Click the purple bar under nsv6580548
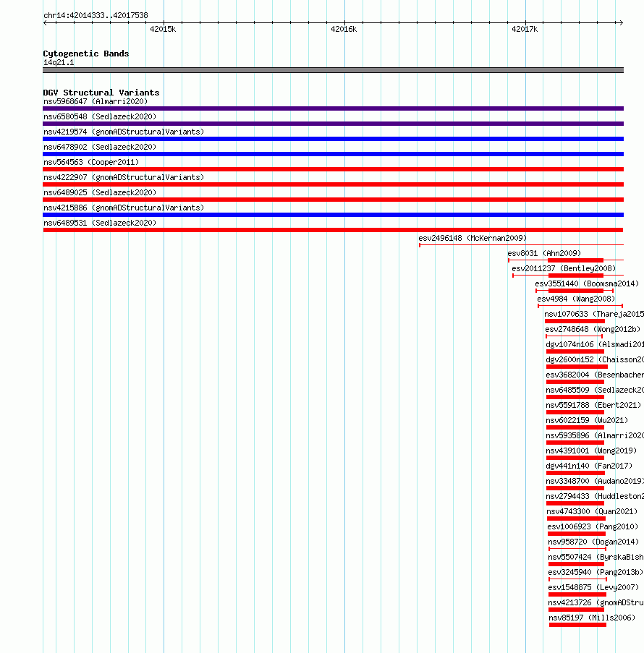 333,124
